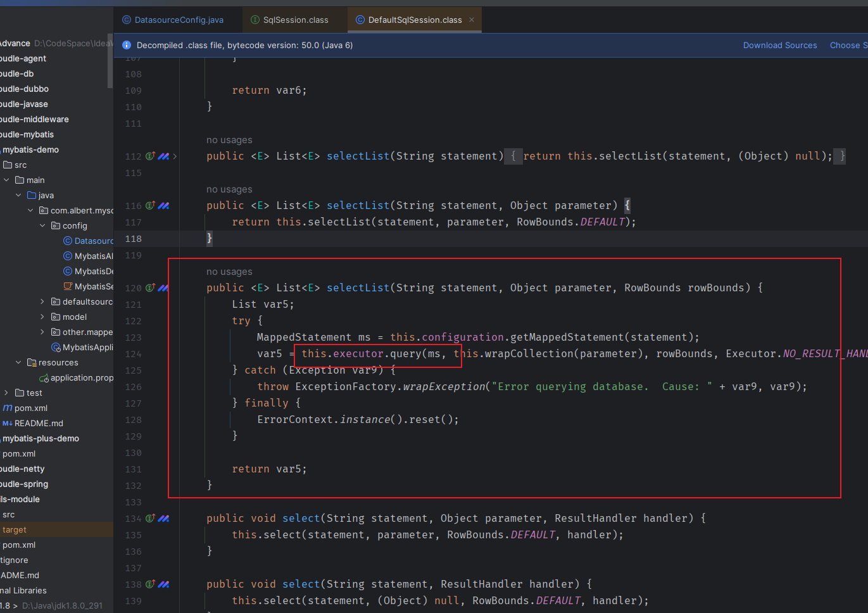Image resolution: width=868 pixels, height=613 pixels.
Task: Expand folded selectList method on line 112
Action: coord(175,156)
